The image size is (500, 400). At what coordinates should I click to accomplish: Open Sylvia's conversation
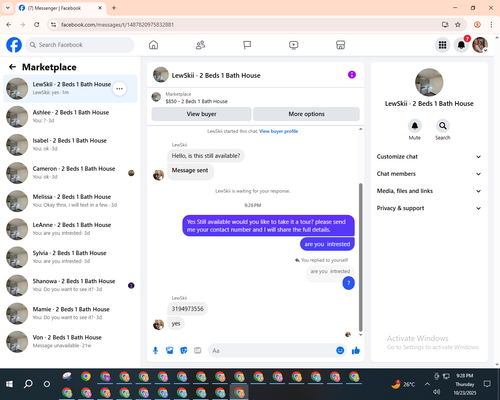point(70,257)
